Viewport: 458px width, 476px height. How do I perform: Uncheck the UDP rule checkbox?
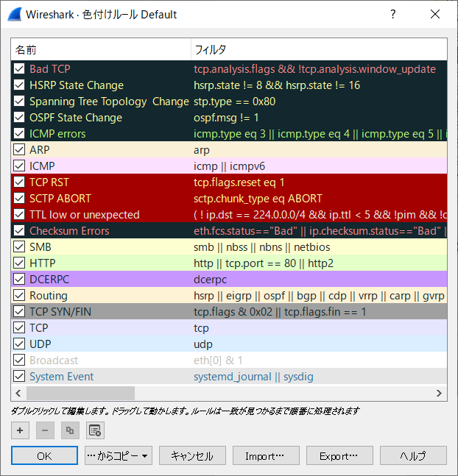19,344
